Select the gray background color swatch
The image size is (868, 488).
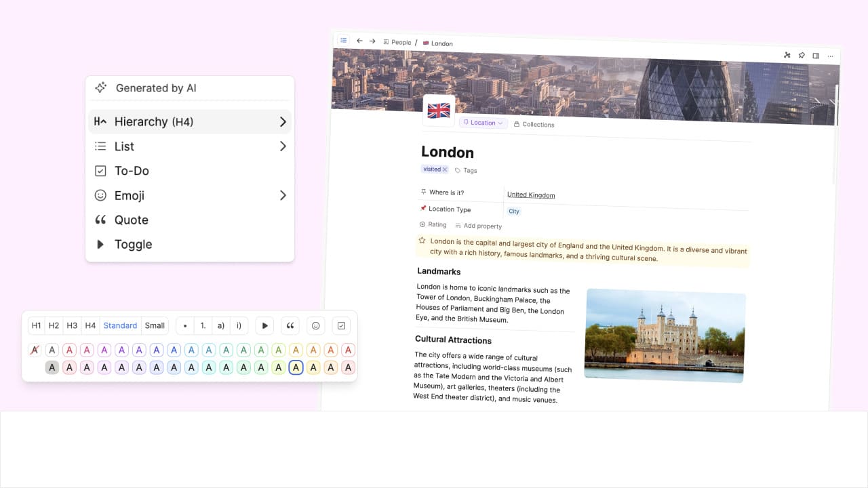coord(52,367)
